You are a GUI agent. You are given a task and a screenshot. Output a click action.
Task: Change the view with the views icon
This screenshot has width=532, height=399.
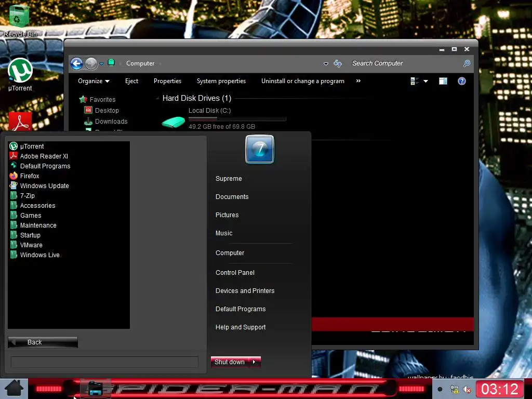(x=415, y=81)
